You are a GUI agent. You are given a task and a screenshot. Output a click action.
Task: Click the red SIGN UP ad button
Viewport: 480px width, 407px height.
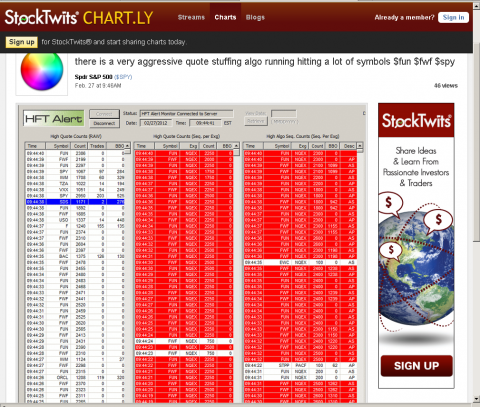(x=417, y=366)
